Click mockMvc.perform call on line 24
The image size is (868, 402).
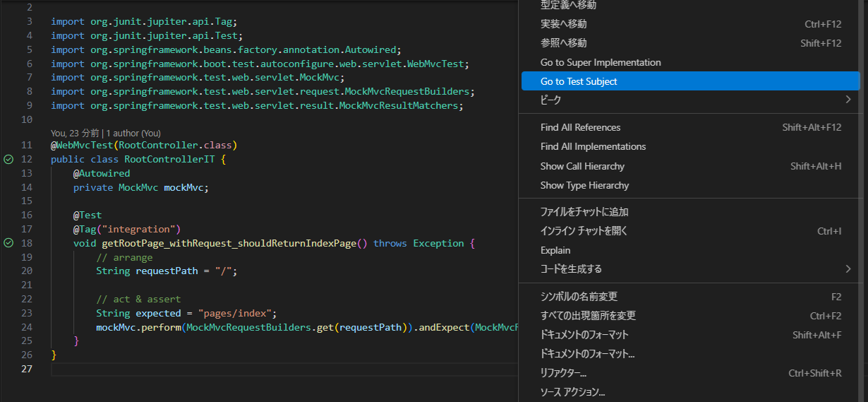pos(138,327)
